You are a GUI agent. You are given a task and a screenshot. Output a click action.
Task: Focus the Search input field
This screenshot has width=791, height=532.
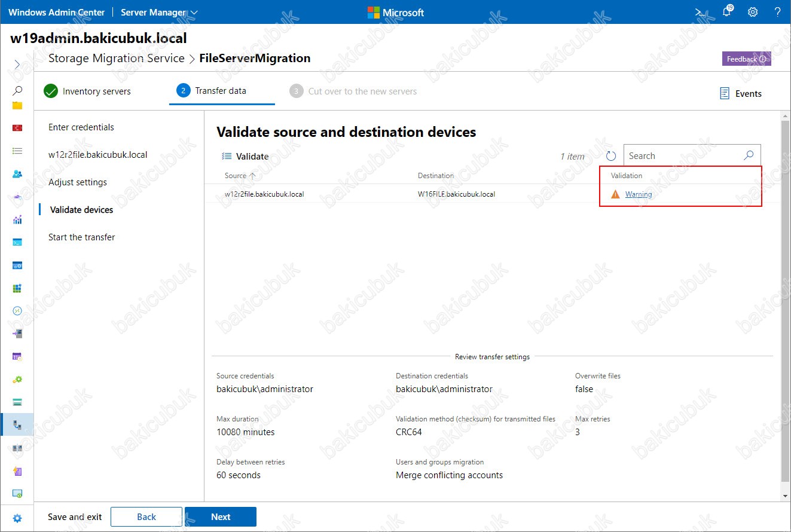(x=683, y=156)
